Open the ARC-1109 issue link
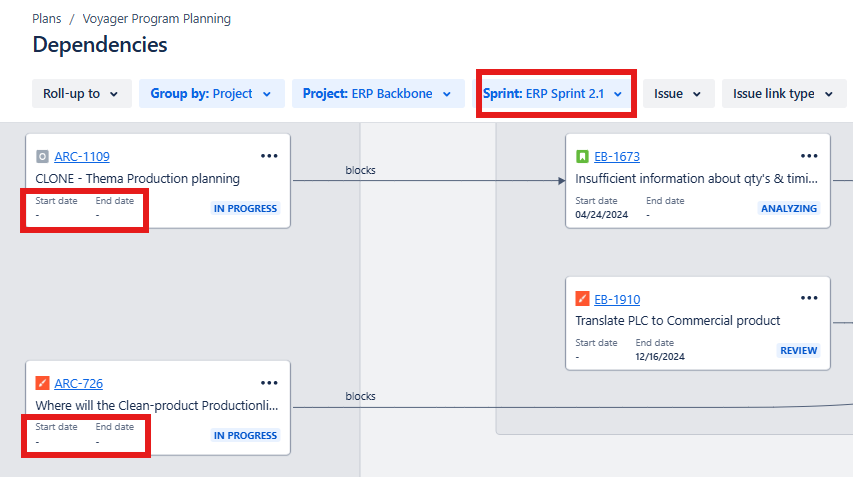 point(82,156)
